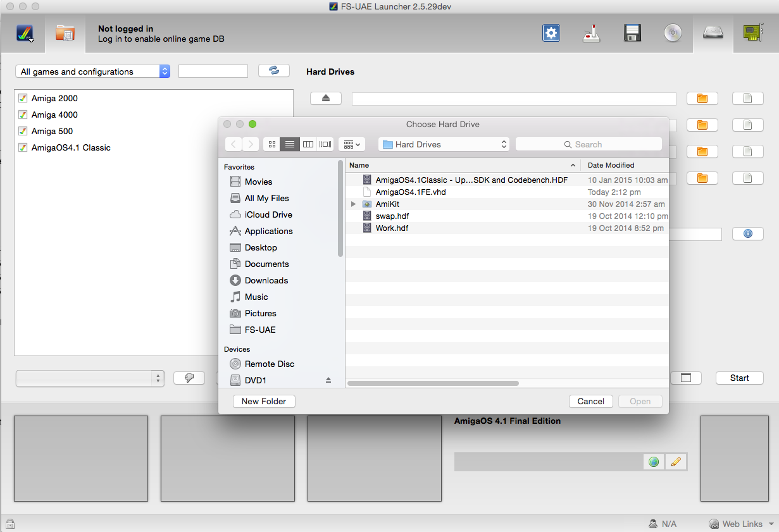The width and height of the screenshot is (779, 532).
Task: Sort by Date Modified column header
Action: coord(625,165)
